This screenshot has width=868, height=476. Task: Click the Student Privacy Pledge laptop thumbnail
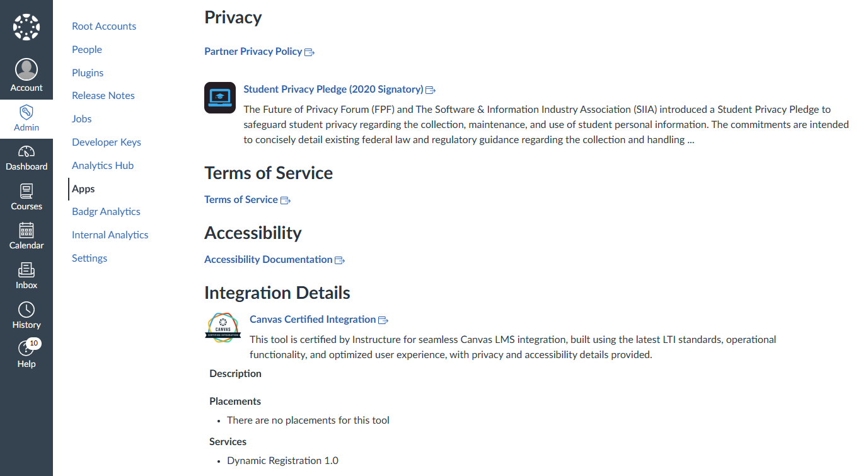pos(220,98)
